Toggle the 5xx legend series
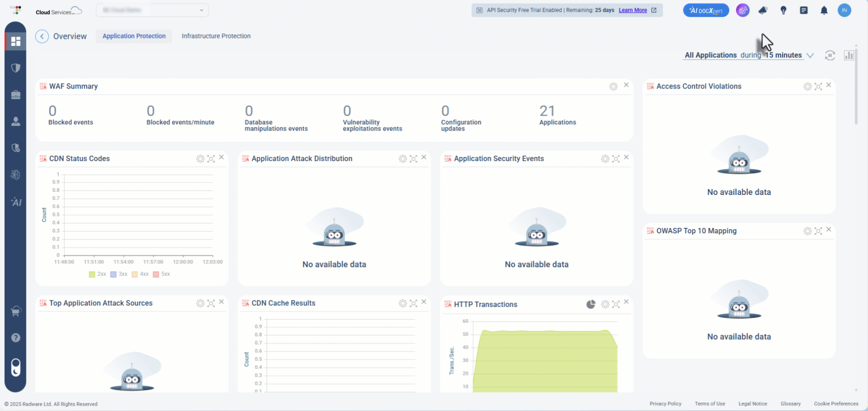 pyautogui.click(x=161, y=274)
